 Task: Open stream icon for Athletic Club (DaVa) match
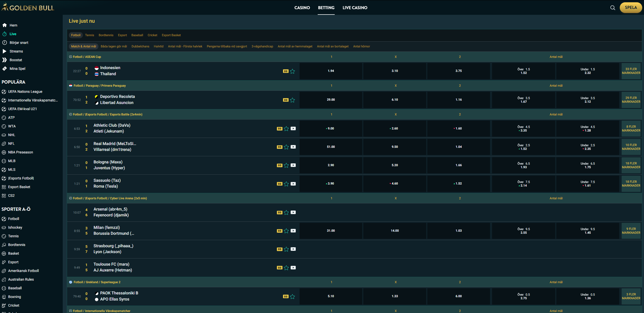[x=293, y=128]
